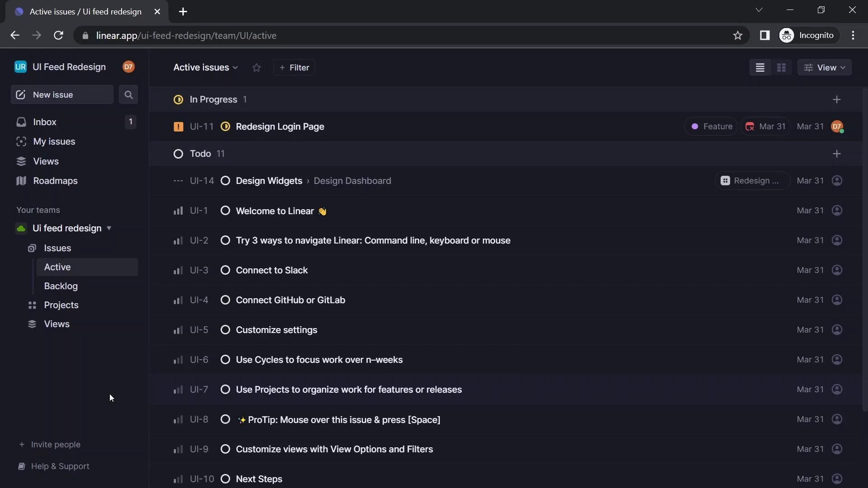
Task: Open Inbox in the sidebar
Action: point(45,122)
